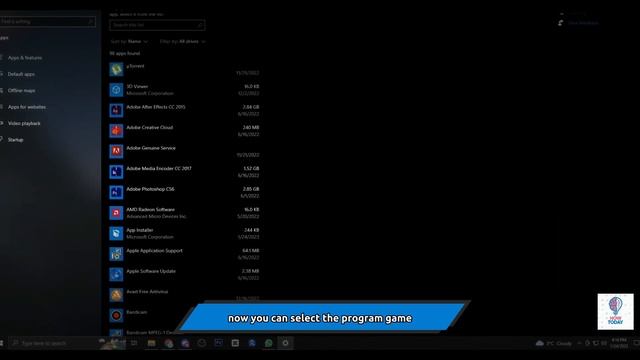Click the Adobe After Effects CC 2015 icon

(116, 110)
